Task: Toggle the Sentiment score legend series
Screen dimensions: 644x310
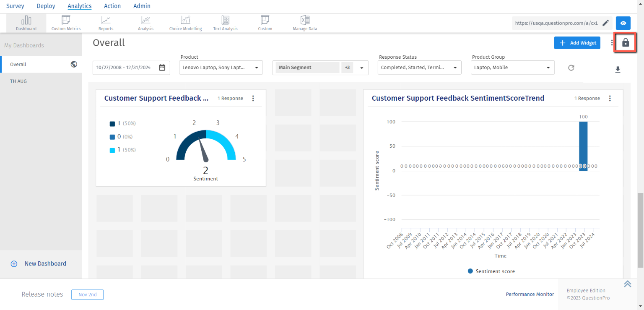Action: click(x=491, y=271)
